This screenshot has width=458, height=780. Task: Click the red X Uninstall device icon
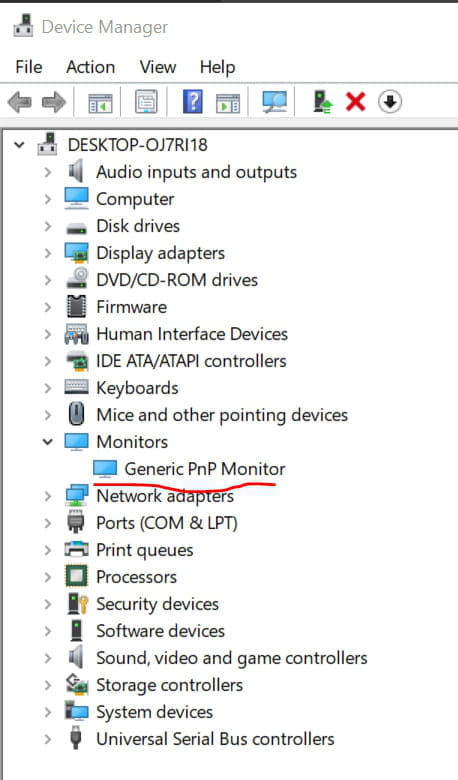point(356,102)
